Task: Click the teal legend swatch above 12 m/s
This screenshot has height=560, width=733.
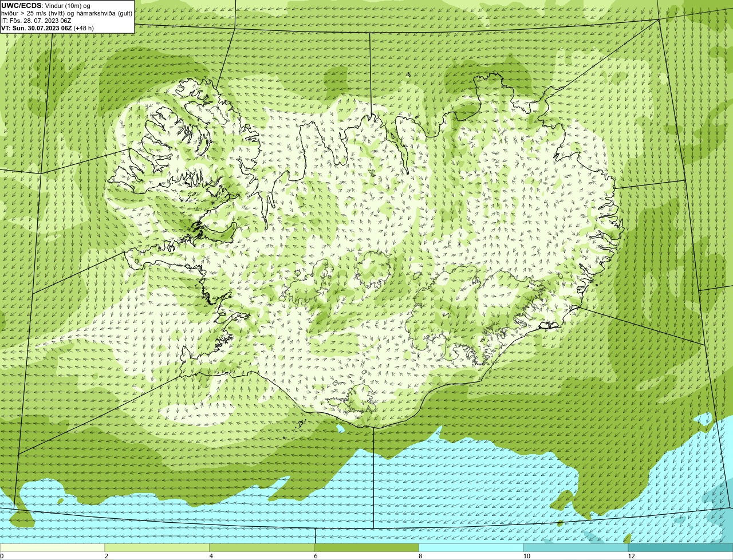Action: (x=681, y=548)
